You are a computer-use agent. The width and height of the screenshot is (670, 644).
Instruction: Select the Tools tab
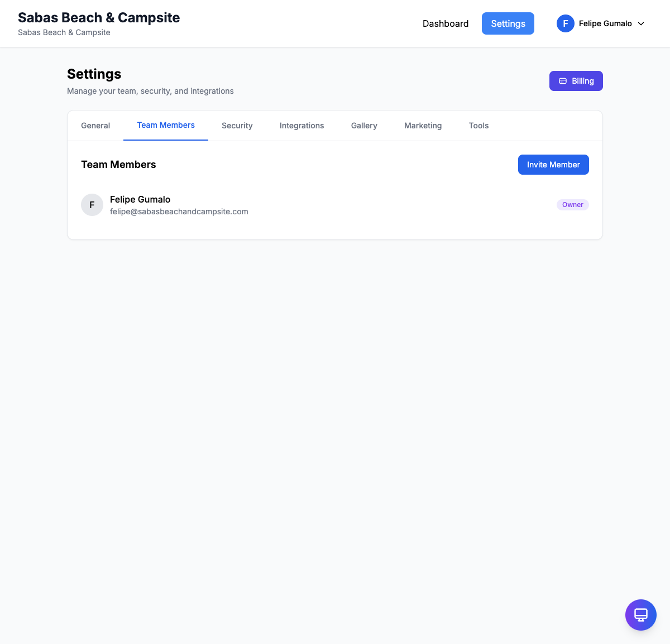(x=478, y=126)
